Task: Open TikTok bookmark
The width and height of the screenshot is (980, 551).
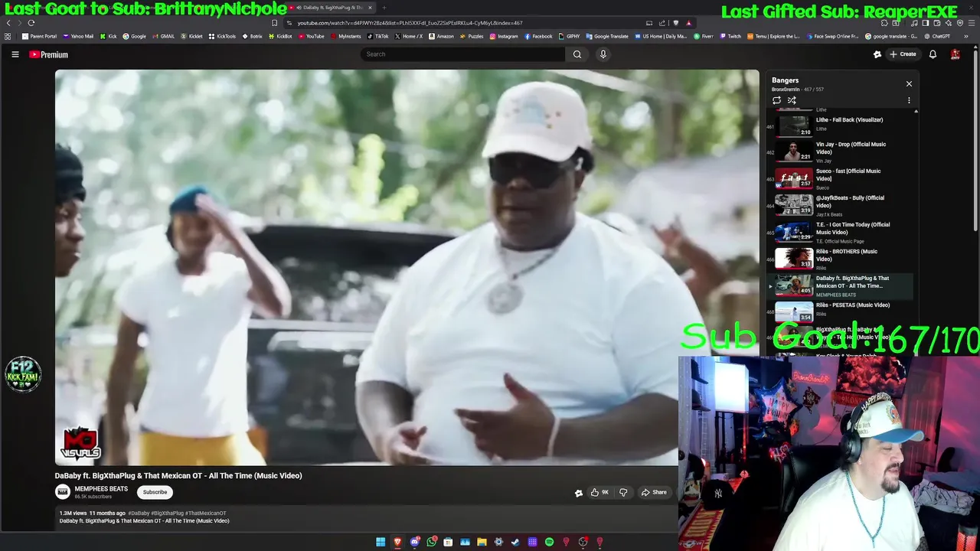Action: click(x=378, y=36)
